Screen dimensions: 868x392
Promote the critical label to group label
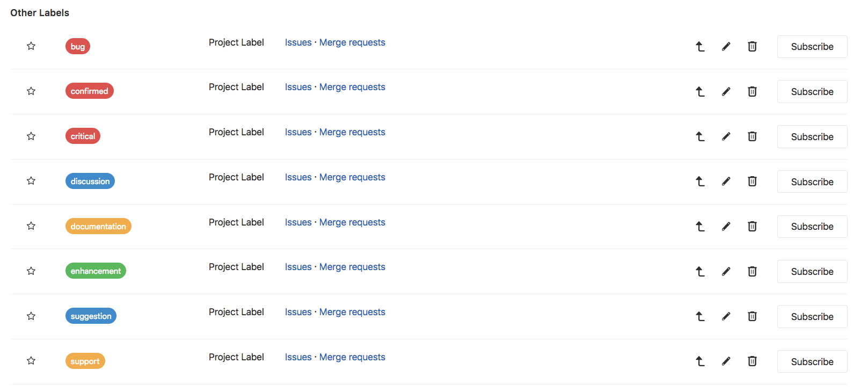pos(700,136)
